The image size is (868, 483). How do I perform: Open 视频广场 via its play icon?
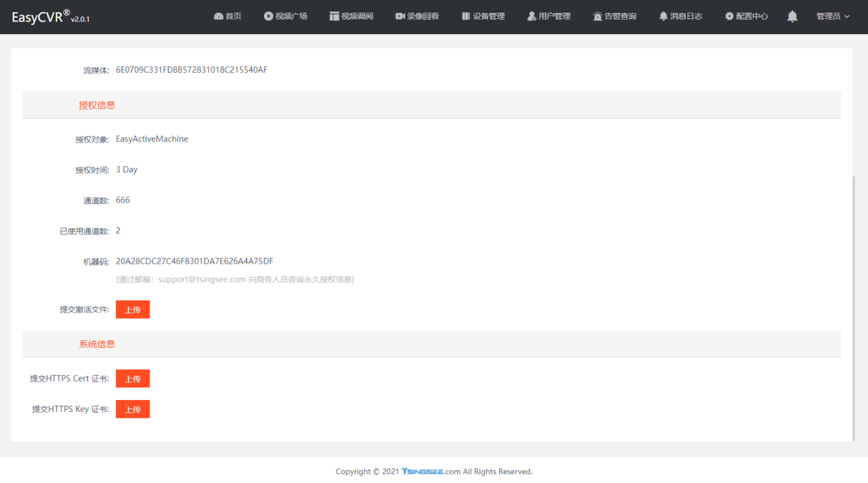point(268,16)
